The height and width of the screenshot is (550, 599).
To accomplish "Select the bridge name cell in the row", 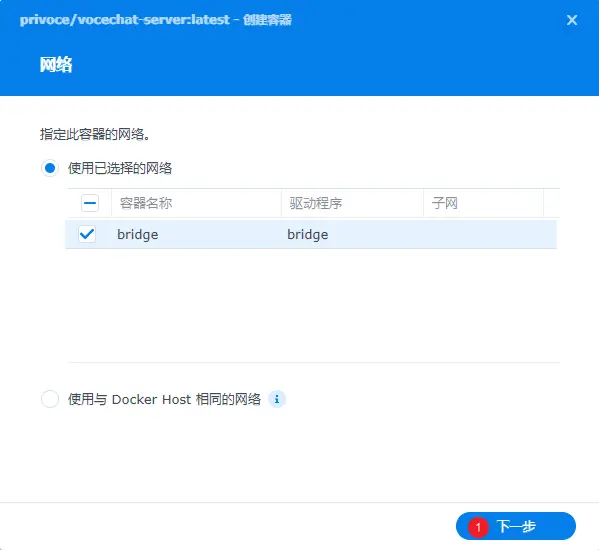I will (x=138, y=234).
